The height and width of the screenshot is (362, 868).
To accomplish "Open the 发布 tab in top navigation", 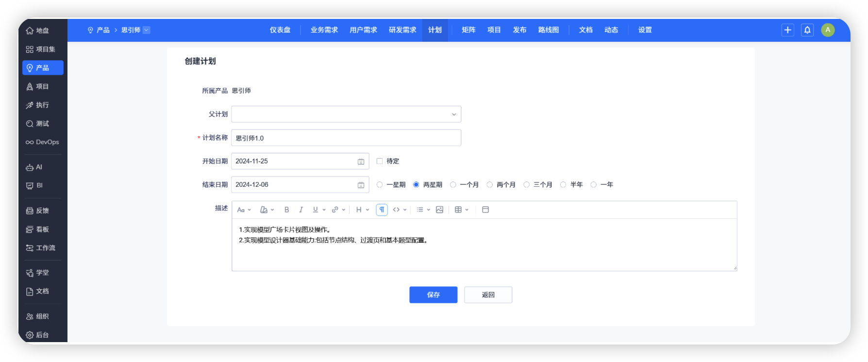I will click(519, 30).
